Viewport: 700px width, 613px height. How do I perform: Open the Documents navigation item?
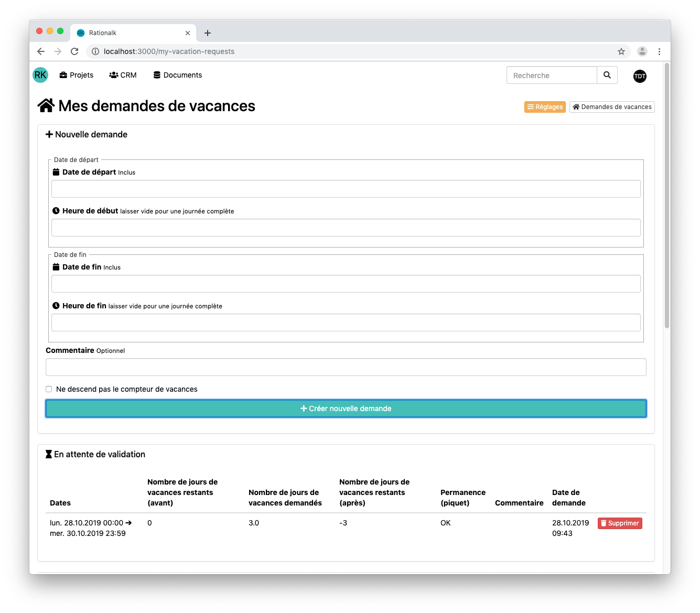(177, 75)
